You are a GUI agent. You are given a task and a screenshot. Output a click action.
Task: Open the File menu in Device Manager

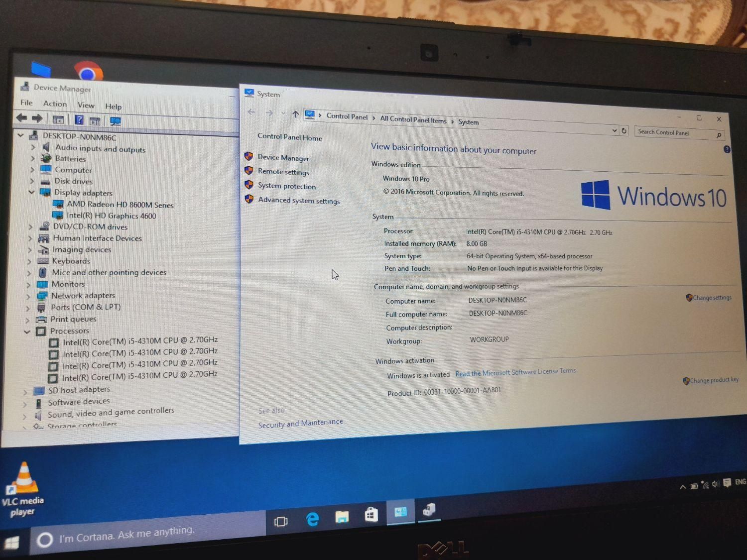[x=26, y=103]
